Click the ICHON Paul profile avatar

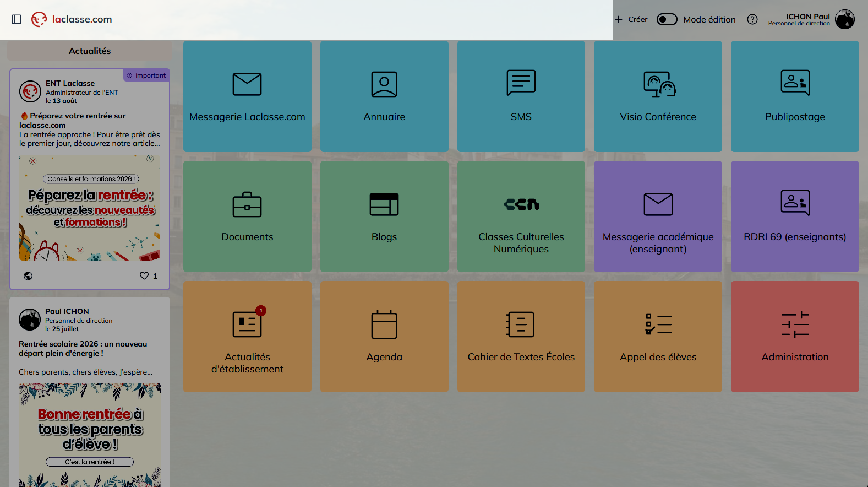pyautogui.click(x=845, y=19)
